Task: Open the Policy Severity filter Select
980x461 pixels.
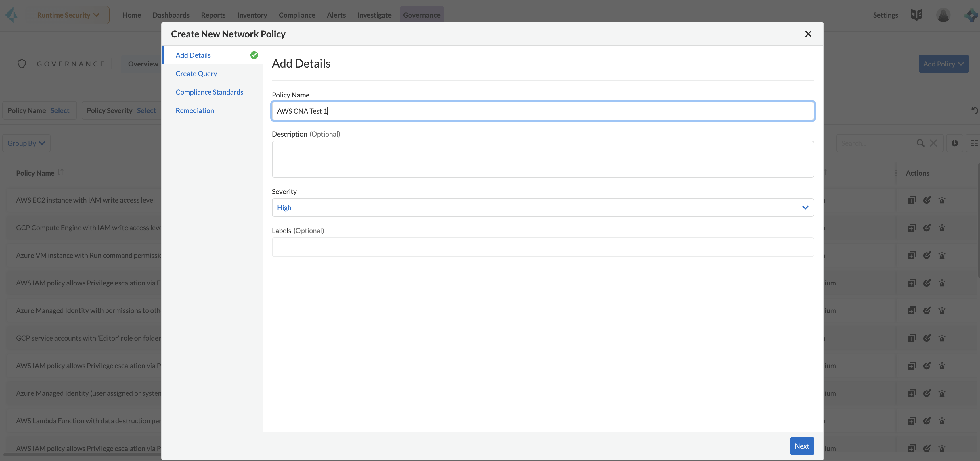Action: (146, 110)
